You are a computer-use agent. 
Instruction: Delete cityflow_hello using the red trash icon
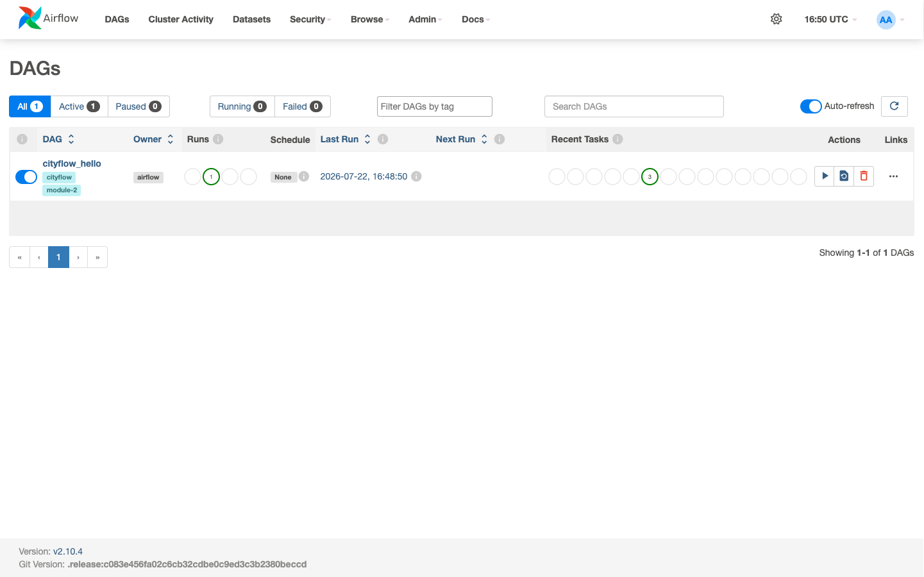[x=864, y=176]
